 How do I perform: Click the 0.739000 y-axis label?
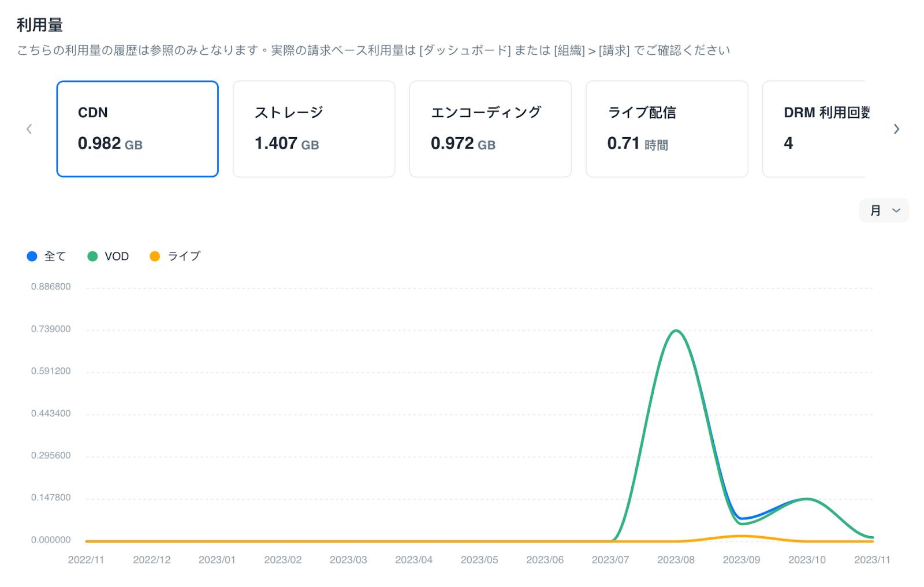coord(51,329)
